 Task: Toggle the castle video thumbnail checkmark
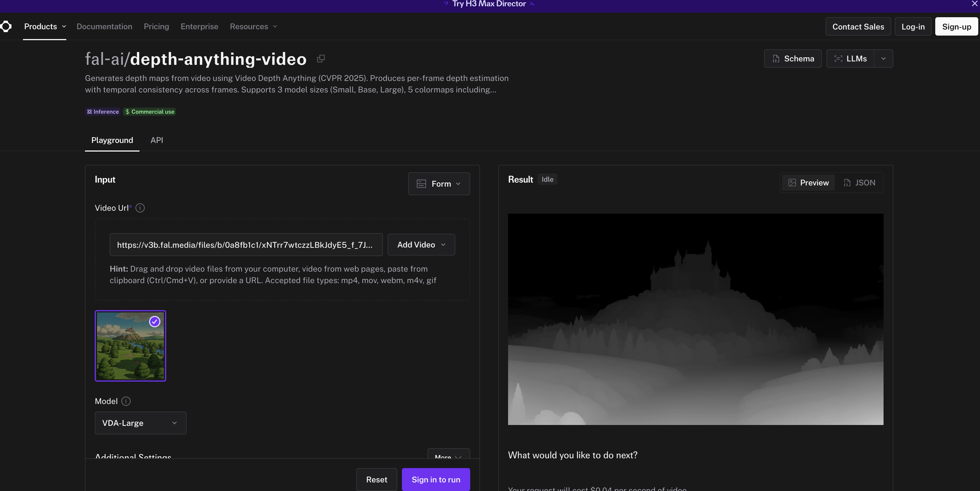pos(155,322)
